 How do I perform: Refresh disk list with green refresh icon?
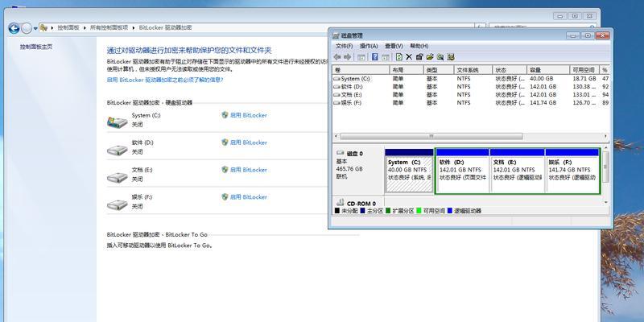pyautogui.click(x=398, y=57)
